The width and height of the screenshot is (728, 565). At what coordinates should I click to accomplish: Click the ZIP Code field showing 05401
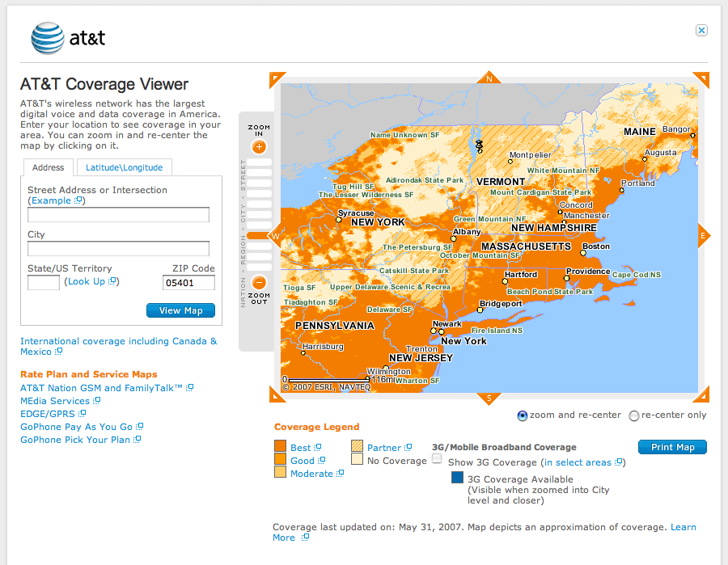tap(188, 283)
